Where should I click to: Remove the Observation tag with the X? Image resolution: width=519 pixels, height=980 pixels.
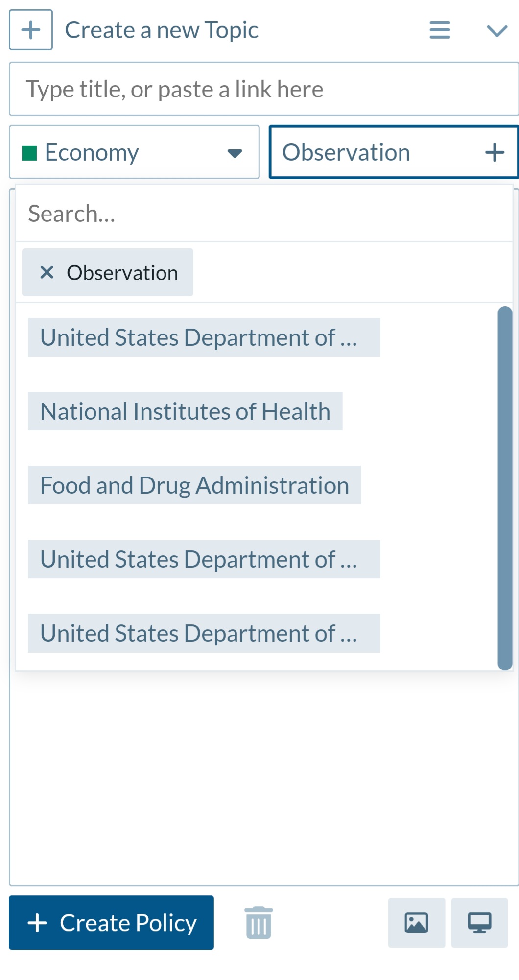coord(47,272)
